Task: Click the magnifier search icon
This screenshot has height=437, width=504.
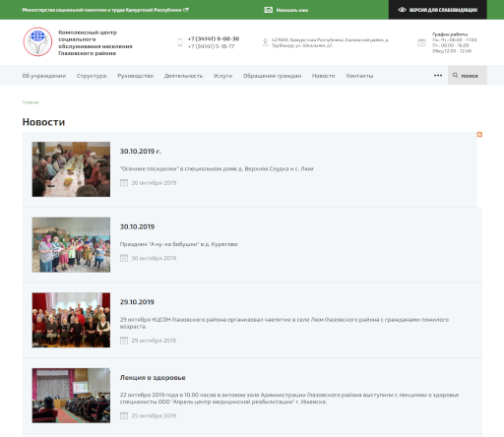Action: click(x=455, y=75)
